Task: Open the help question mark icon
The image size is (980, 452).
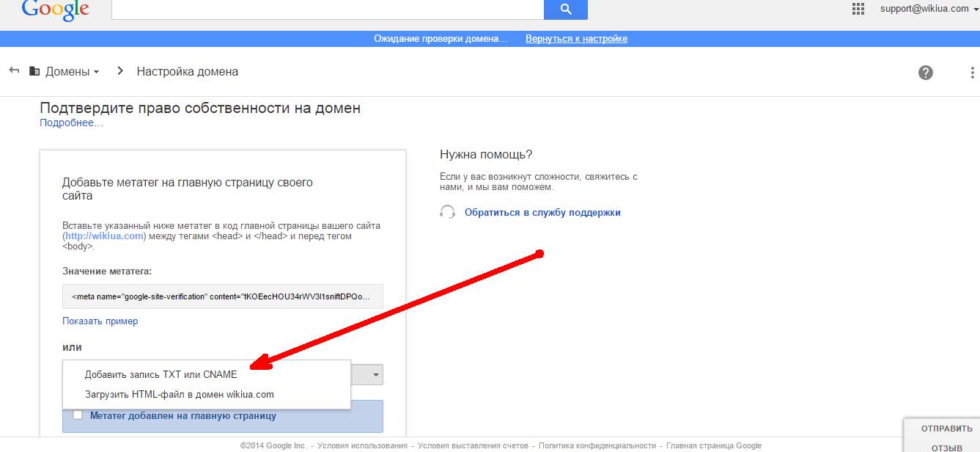Action: [x=926, y=72]
